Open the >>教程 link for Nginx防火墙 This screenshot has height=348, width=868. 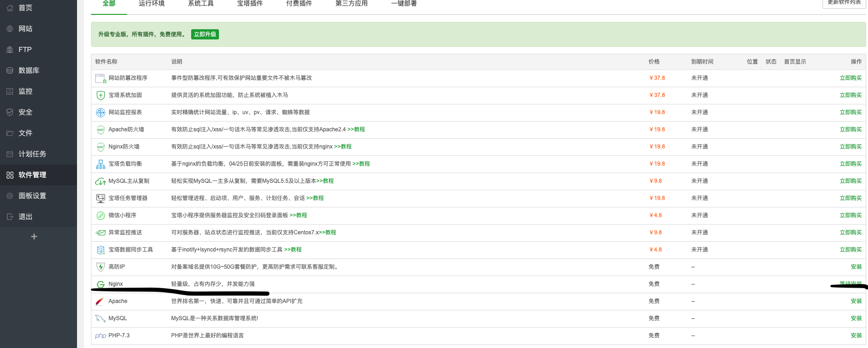pyautogui.click(x=343, y=147)
